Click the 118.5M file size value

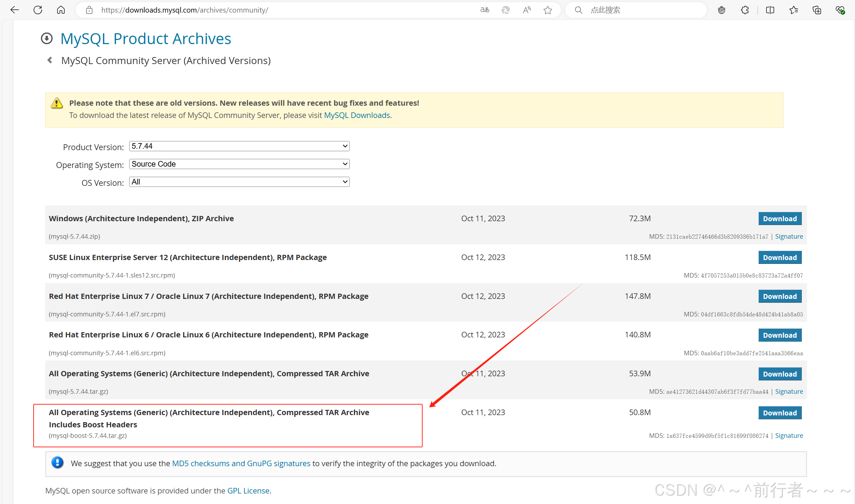pos(638,257)
